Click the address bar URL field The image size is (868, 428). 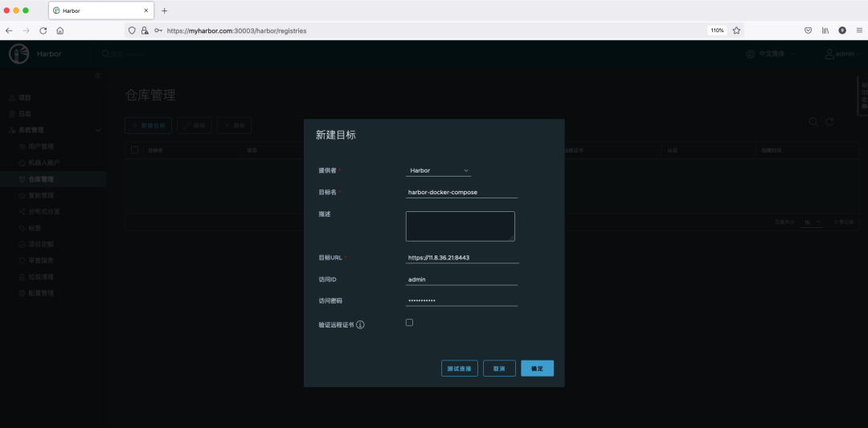435,31
